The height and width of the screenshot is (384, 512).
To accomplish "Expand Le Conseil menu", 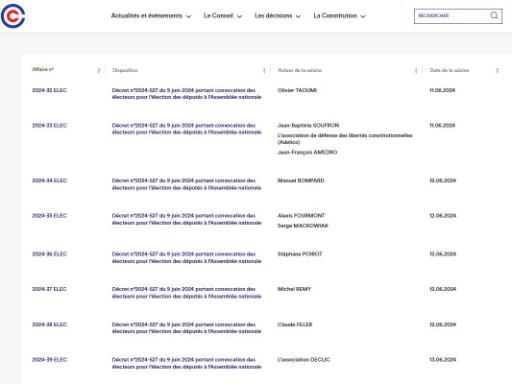I will 223,16.
